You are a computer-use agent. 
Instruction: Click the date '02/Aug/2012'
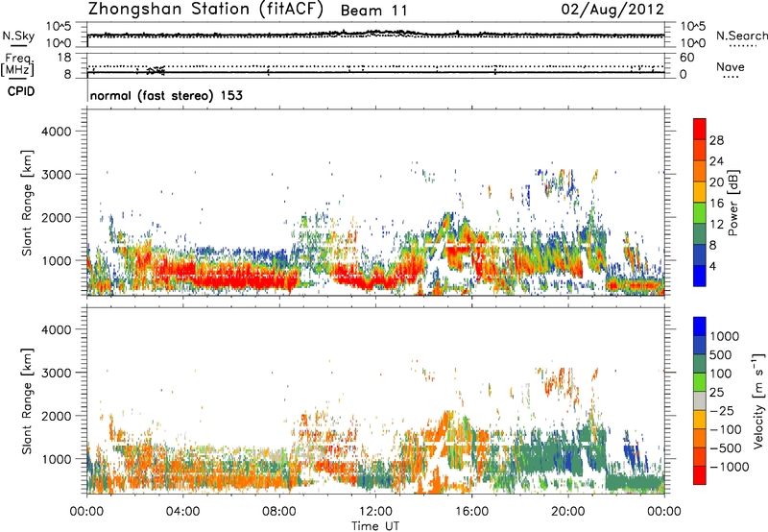612,10
